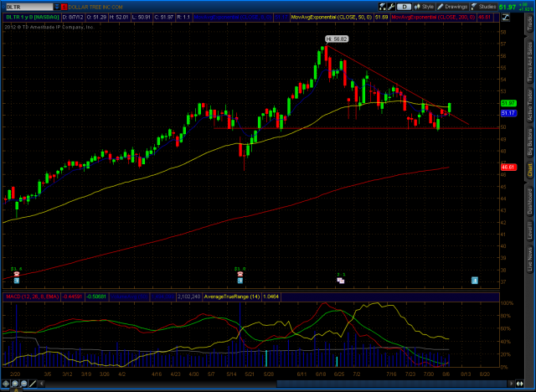Click earnings phone icon near 2/20
Viewport: 536px width, 392px height.
point(17,274)
